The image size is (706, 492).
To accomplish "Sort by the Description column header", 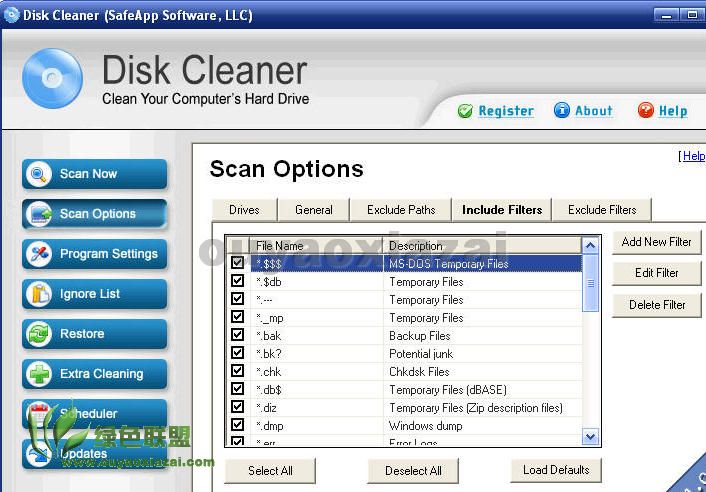I will 482,246.
